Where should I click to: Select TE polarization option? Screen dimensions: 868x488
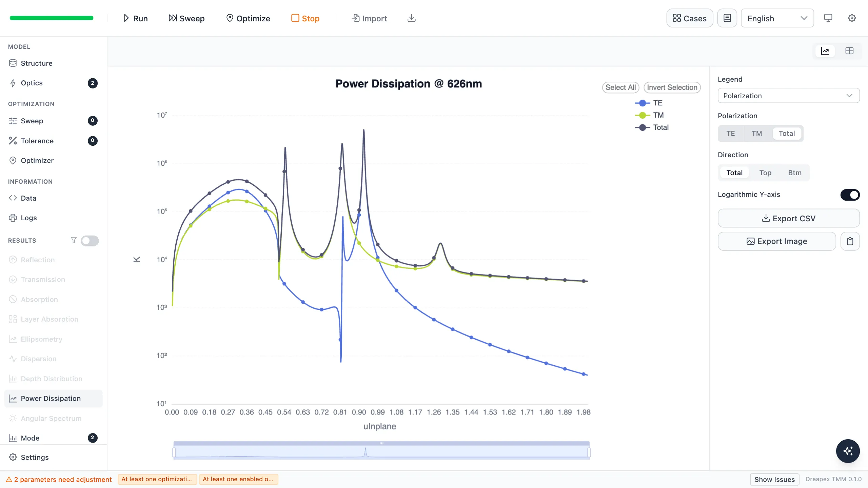click(730, 134)
